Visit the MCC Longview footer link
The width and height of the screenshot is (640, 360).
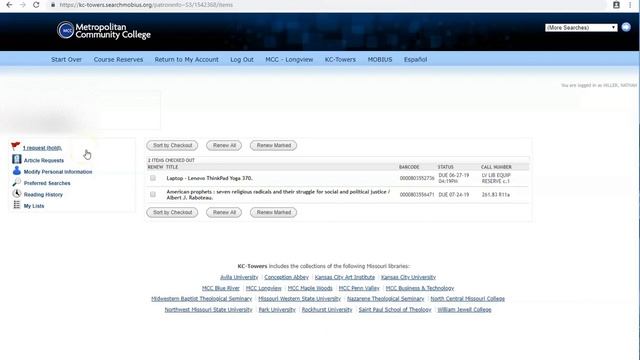(264, 288)
